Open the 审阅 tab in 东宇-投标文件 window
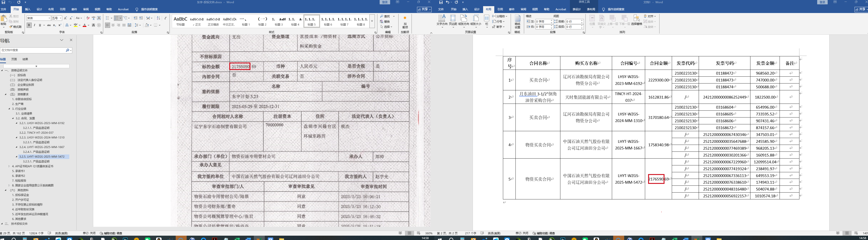 86,9
